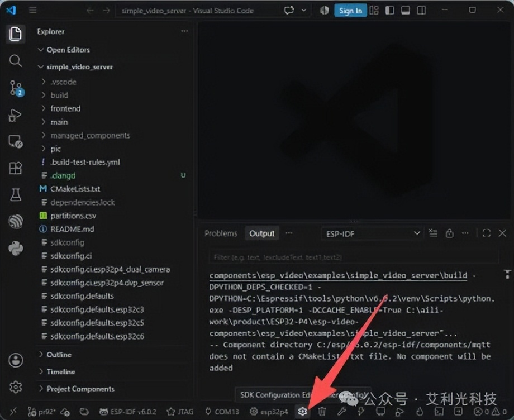This screenshot has height=420, width=514.
Task: Click the Monitor Device icon in status bar
Action: click(380, 411)
